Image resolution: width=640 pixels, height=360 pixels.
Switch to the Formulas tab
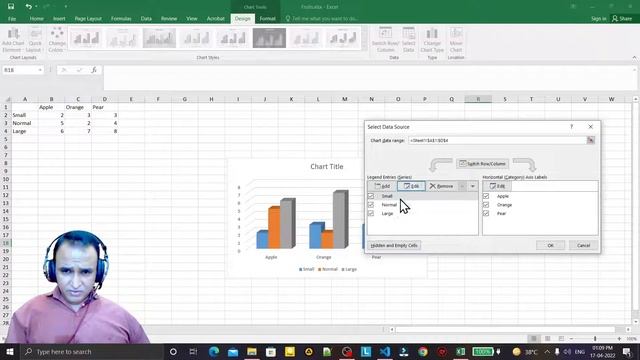121,18
